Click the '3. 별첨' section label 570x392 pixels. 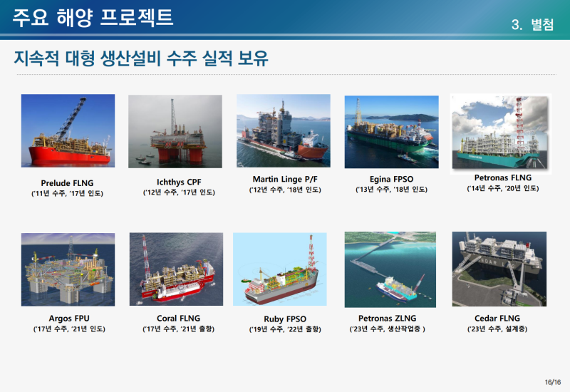tap(532, 25)
